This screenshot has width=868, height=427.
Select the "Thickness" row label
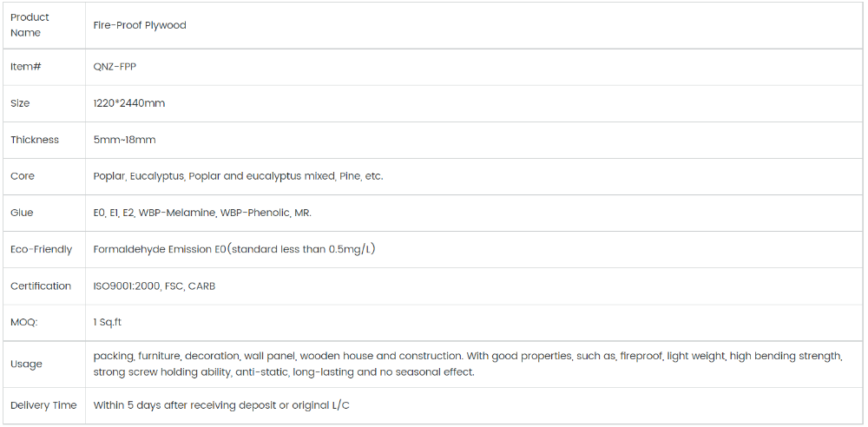pyautogui.click(x=35, y=140)
